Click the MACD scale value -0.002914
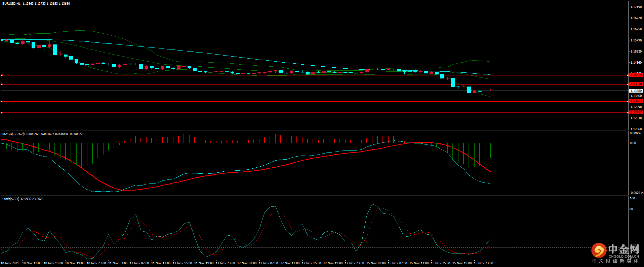Screen dimensions: 644x267 636,193
